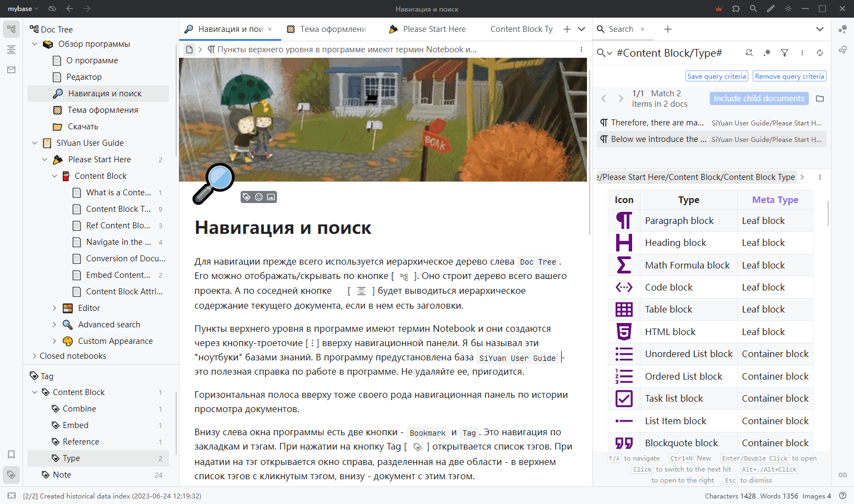Image resolution: width=854 pixels, height=504 pixels.
Task: Open the plugins puzzle icon in title bar
Action: (736, 9)
